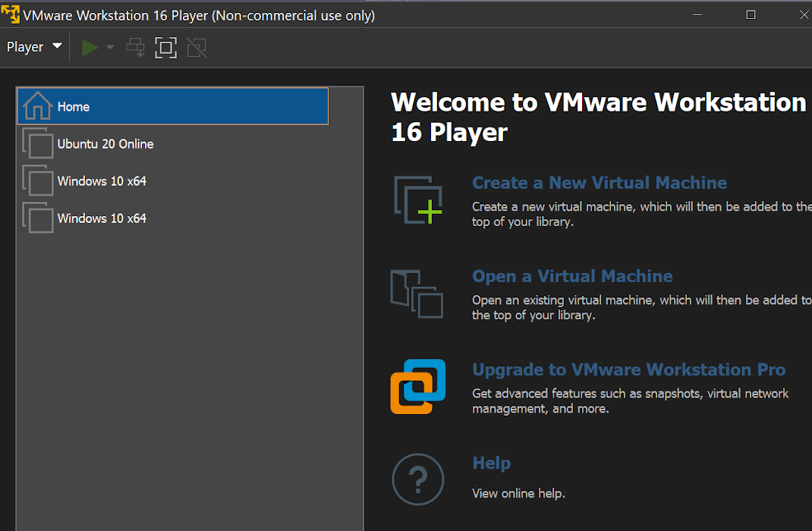Click the Help link to view online help
This screenshot has height=531, width=812.
click(491, 463)
